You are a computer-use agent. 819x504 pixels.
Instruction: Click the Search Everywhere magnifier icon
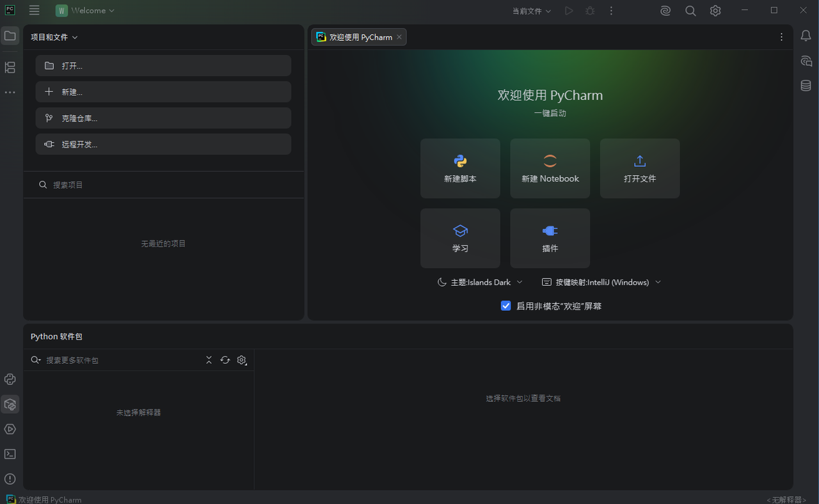click(x=690, y=11)
